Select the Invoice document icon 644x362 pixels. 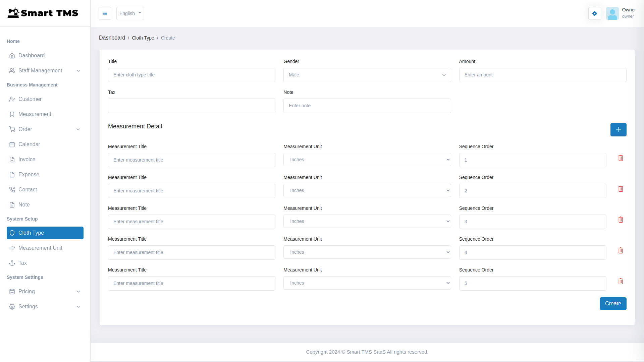12,160
